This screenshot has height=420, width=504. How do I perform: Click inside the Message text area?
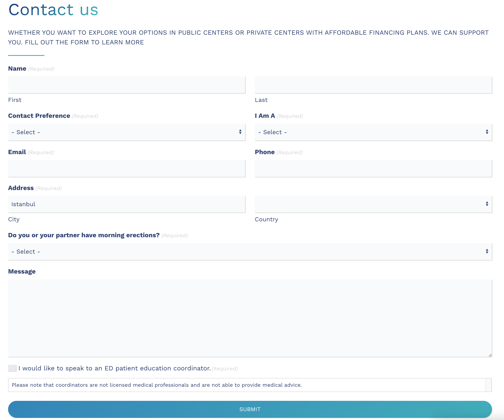tap(250, 318)
